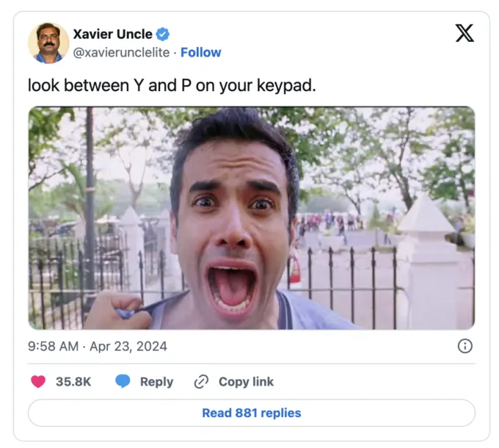
Task: Click the heart like icon
Action: click(38, 381)
